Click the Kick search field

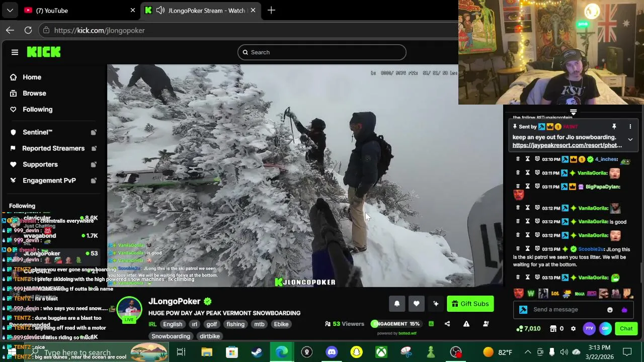(322, 52)
